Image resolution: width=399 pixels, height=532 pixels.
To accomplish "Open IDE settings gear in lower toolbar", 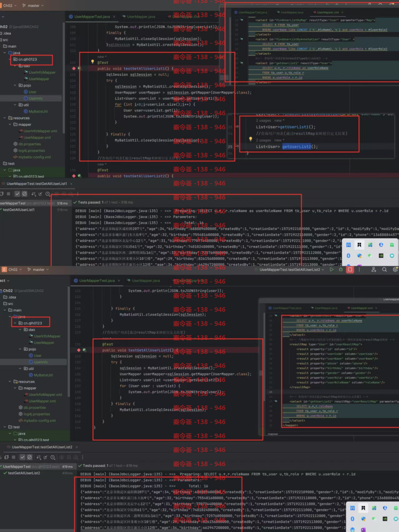I will pos(395,270).
